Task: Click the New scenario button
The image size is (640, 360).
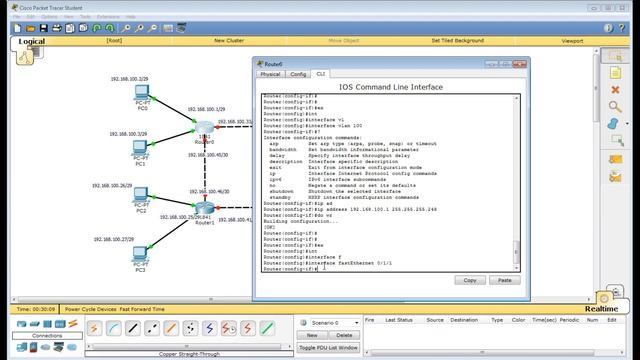Action: [312, 335]
